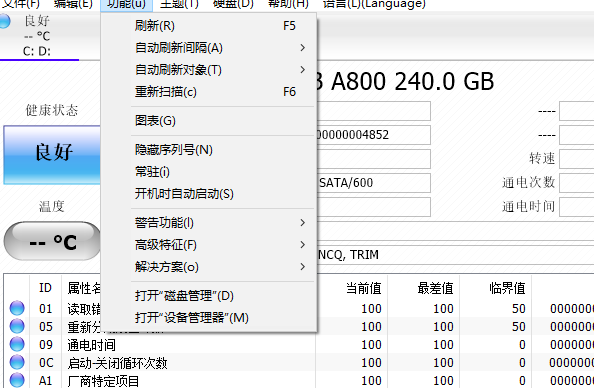Click the status dot for row 0C

click(x=17, y=362)
